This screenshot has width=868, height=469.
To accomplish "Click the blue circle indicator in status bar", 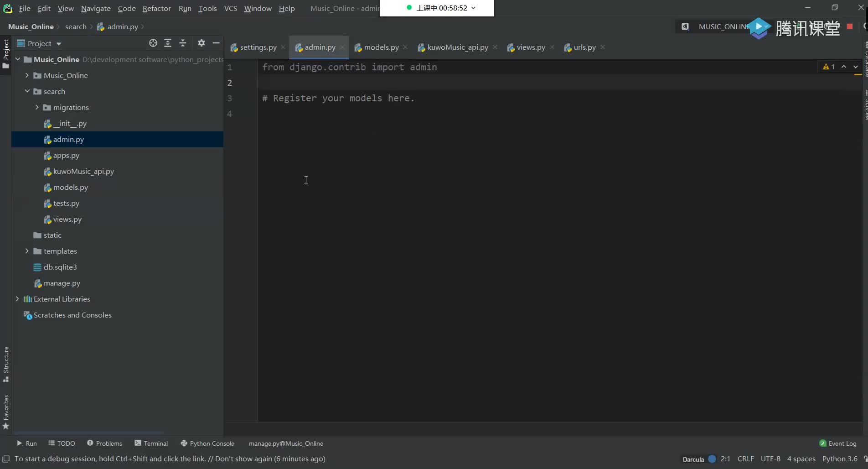I will (712, 459).
